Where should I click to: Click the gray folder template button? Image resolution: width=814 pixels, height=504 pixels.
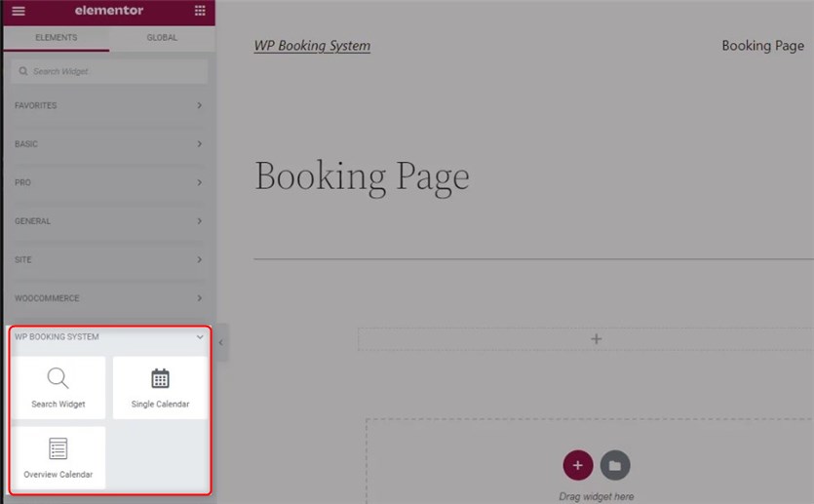tap(615, 465)
